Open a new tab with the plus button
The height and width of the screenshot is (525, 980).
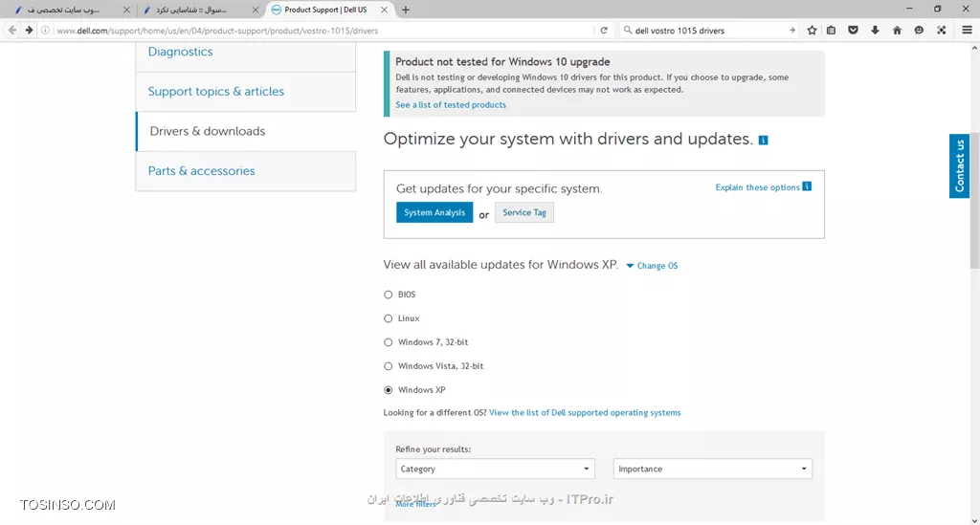click(406, 10)
